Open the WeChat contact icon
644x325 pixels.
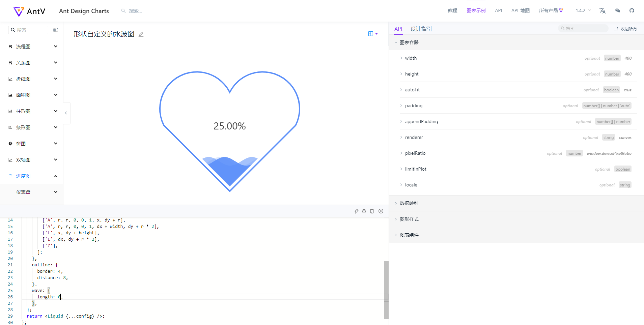coord(617,10)
